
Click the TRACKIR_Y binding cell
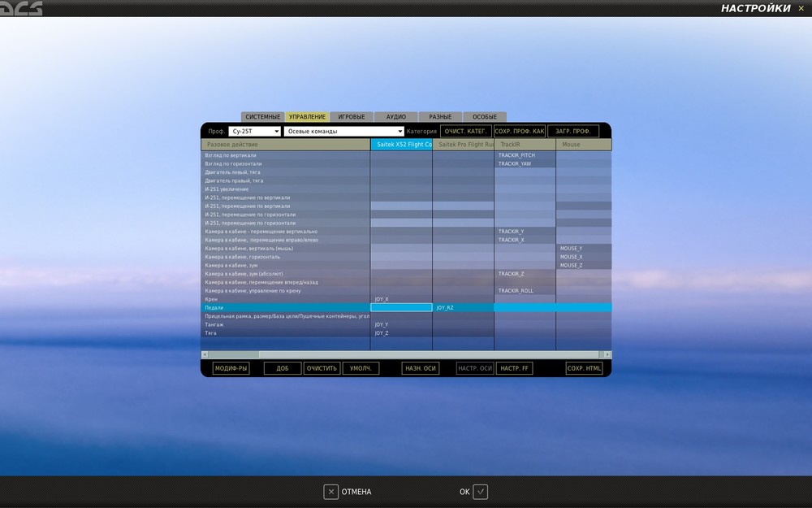pos(525,231)
